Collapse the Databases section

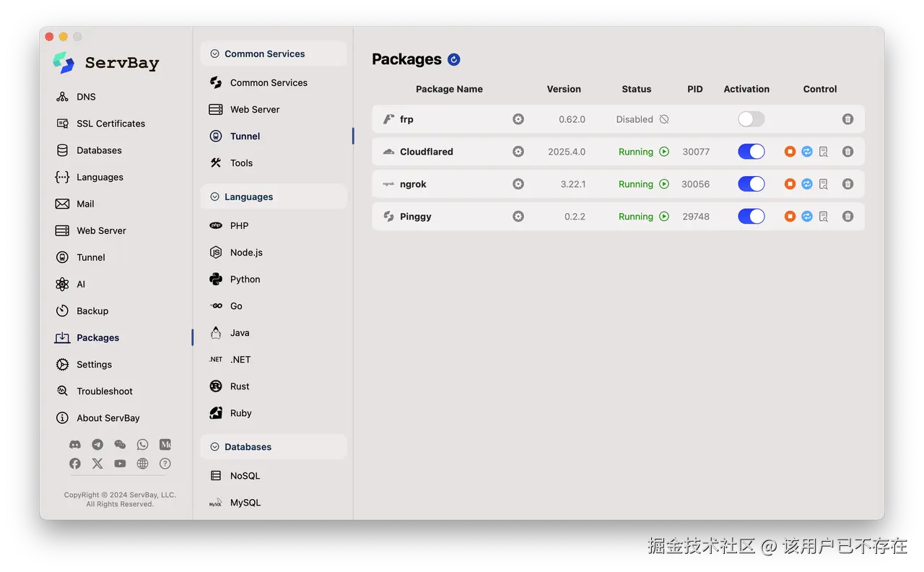click(274, 447)
